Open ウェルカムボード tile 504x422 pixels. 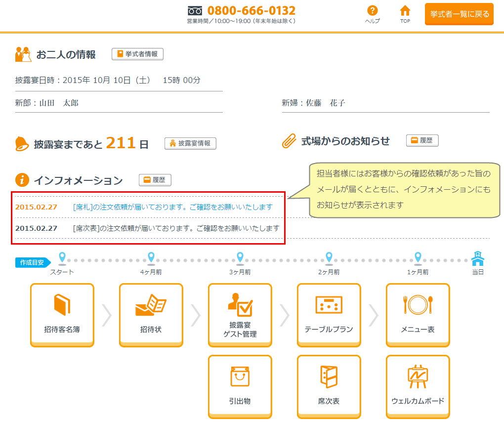click(418, 386)
